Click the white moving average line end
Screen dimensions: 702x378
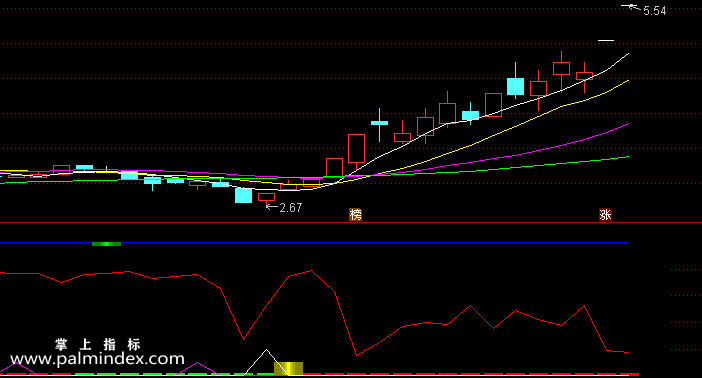[628, 54]
